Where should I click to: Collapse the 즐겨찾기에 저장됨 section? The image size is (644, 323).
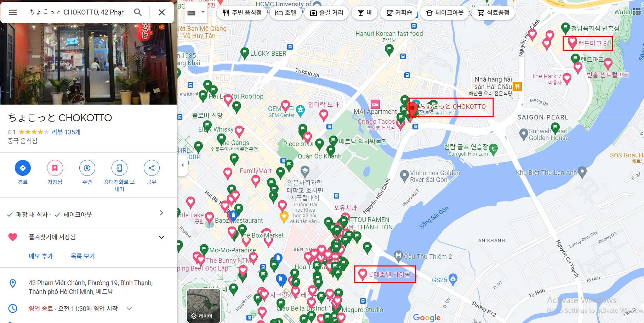click(161, 237)
